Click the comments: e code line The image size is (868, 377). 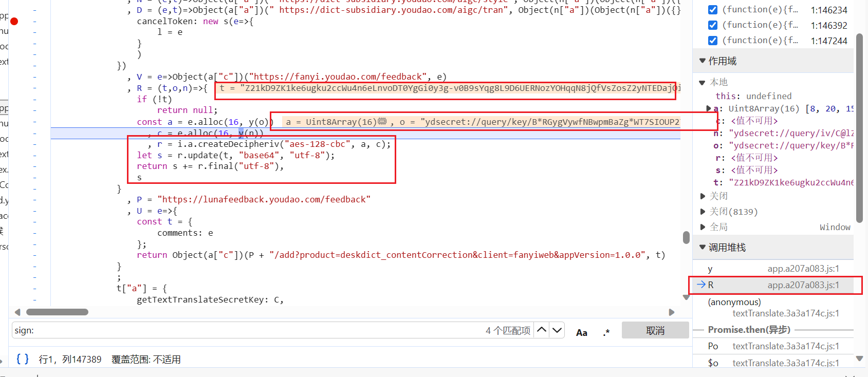(185, 233)
